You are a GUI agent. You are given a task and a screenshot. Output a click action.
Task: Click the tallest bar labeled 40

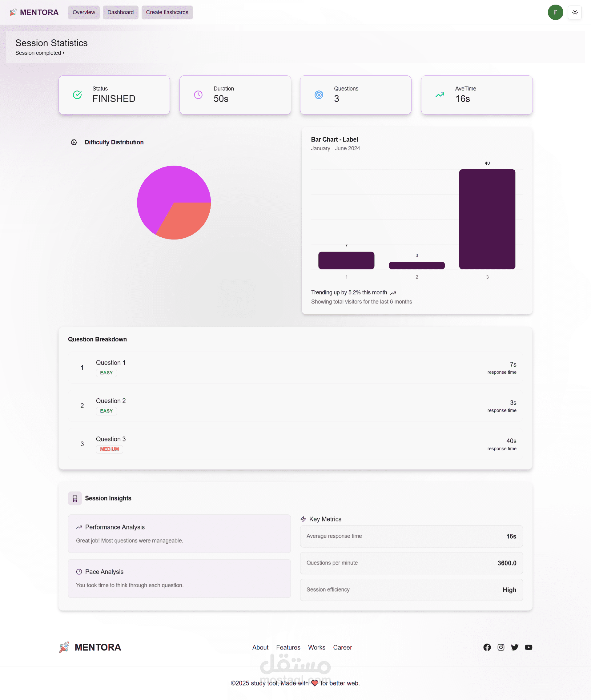487,219
